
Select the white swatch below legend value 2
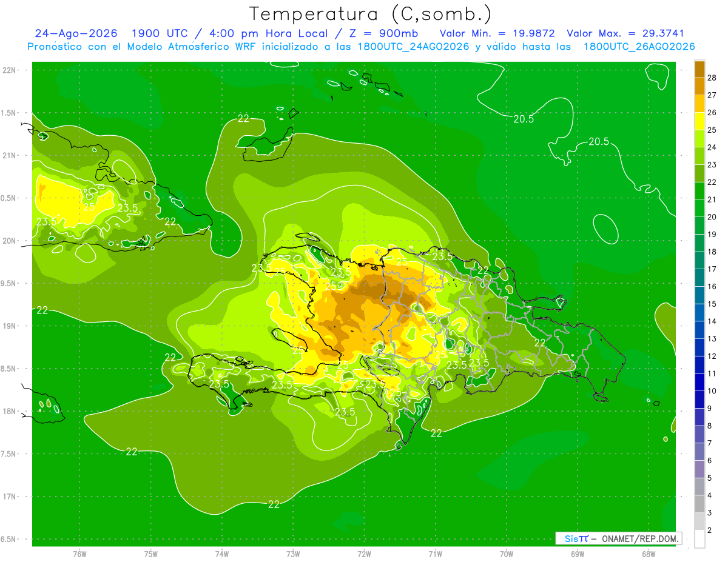click(x=699, y=538)
